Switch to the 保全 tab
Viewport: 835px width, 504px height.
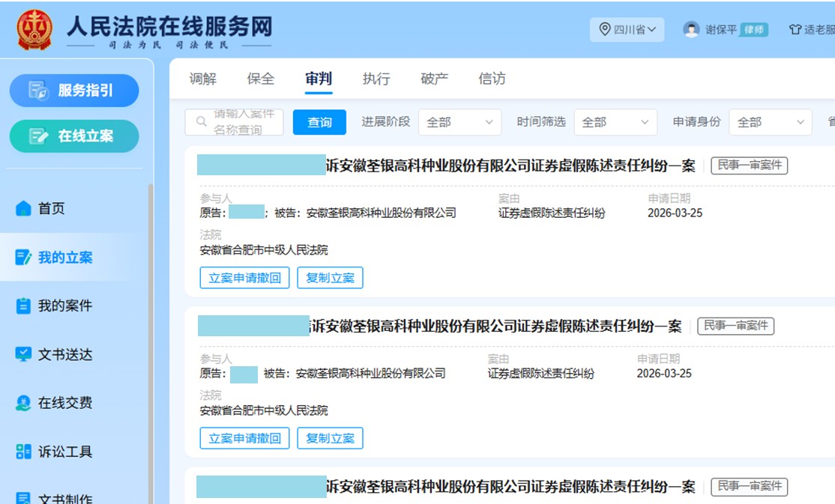click(x=260, y=79)
